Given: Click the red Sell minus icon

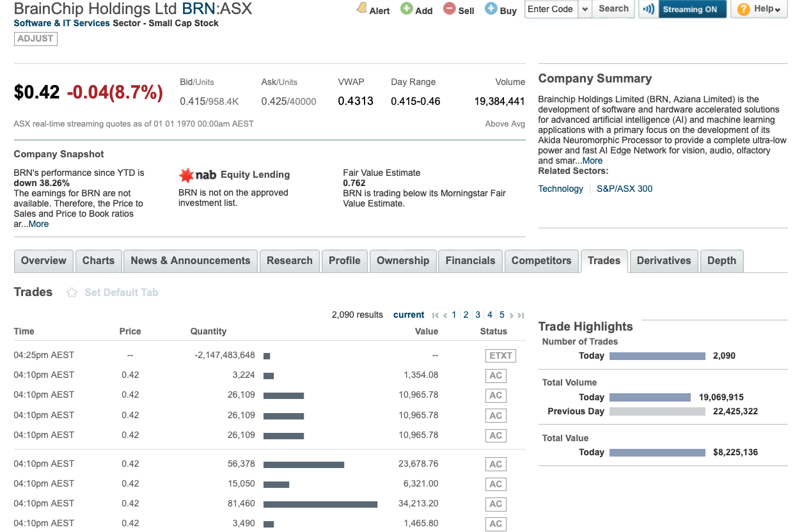Looking at the screenshot, I should tap(449, 9).
